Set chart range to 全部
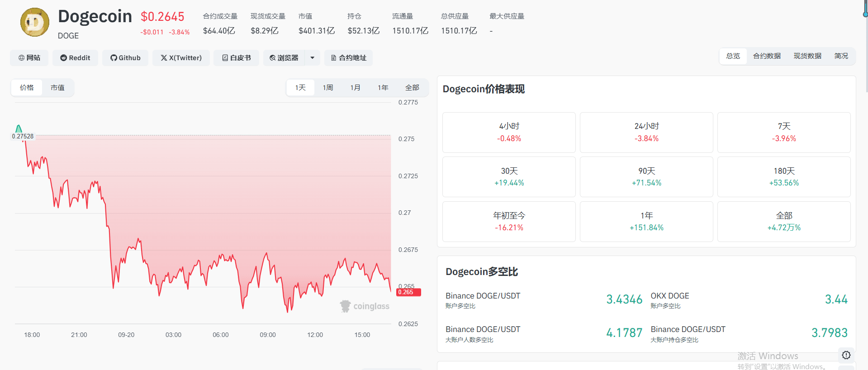868x370 pixels. [x=412, y=88]
